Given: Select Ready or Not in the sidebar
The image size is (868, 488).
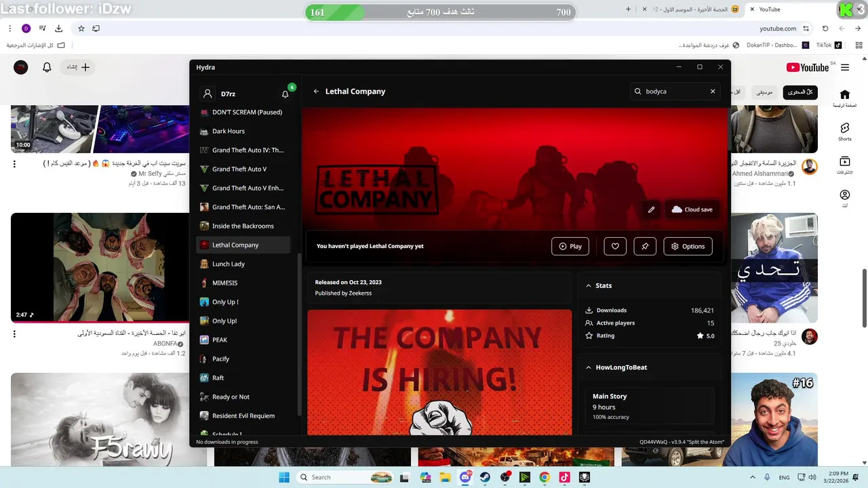Looking at the screenshot, I should click(x=243, y=396).
